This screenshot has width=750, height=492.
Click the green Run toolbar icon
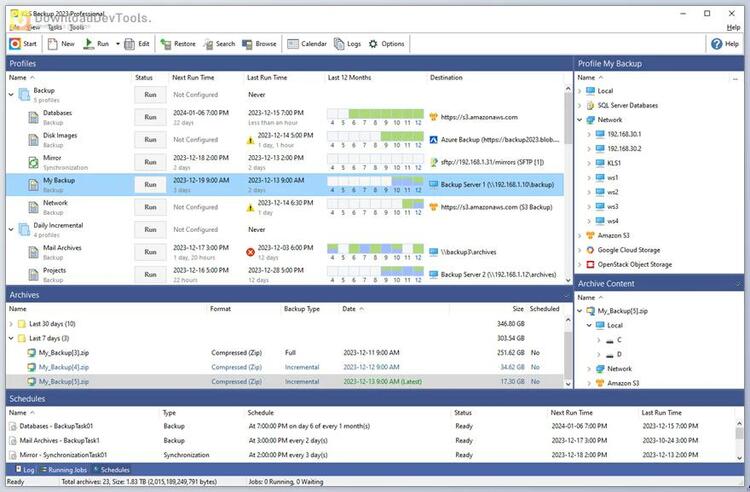[88, 44]
